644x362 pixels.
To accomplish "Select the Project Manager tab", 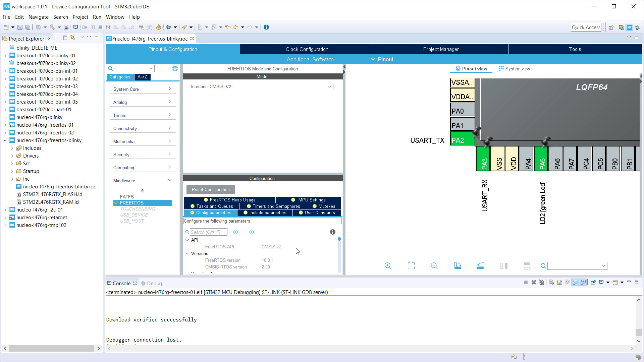I will [x=441, y=49].
